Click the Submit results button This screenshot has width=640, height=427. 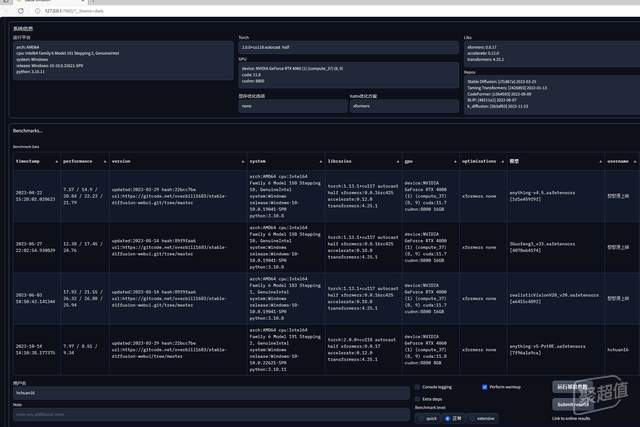pos(573,404)
